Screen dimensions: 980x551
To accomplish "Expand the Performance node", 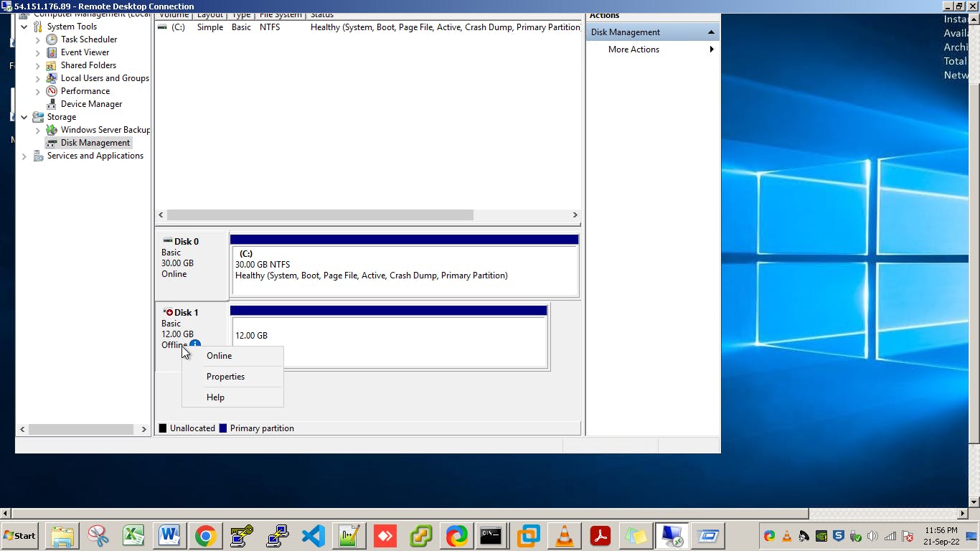I will click(x=38, y=91).
